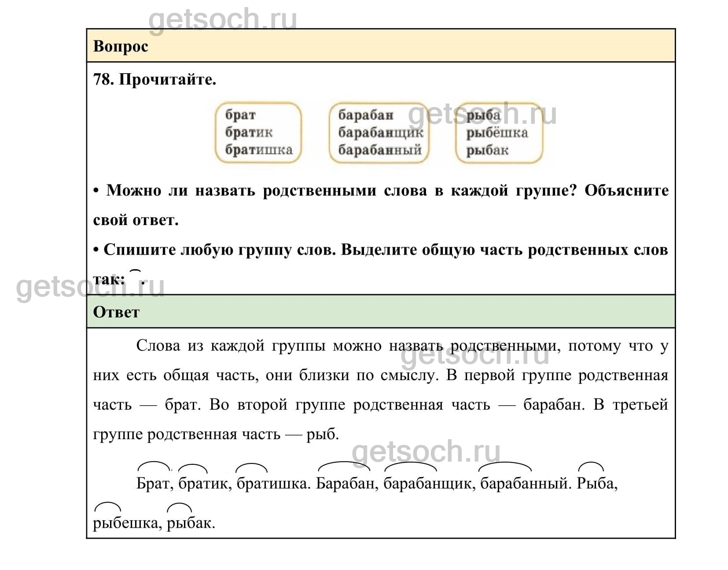
Task: Click the answer paragraph starting "Слова из каждой группы"
Action: pos(381,390)
